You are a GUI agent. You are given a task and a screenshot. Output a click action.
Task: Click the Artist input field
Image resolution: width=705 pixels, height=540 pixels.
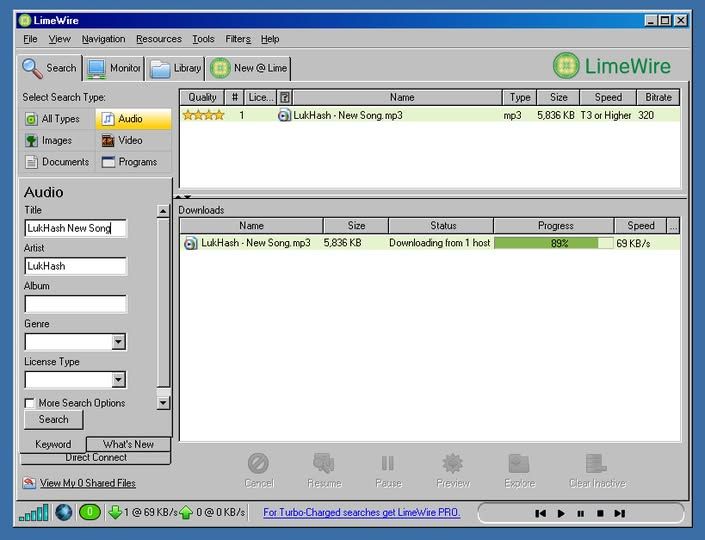[76, 266]
